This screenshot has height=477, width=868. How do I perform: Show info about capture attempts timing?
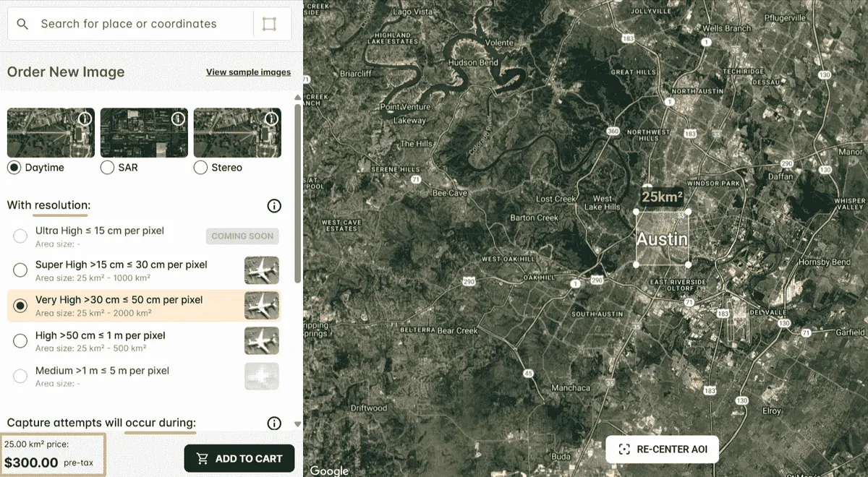[274, 424]
